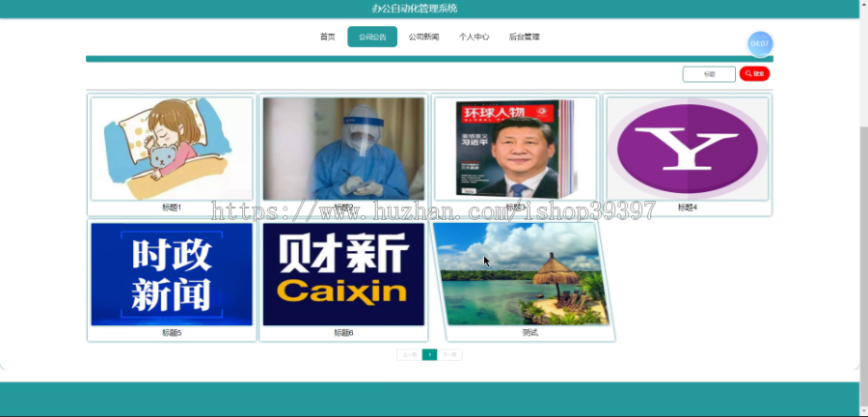Click the 标题 search input field

(x=709, y=74)
